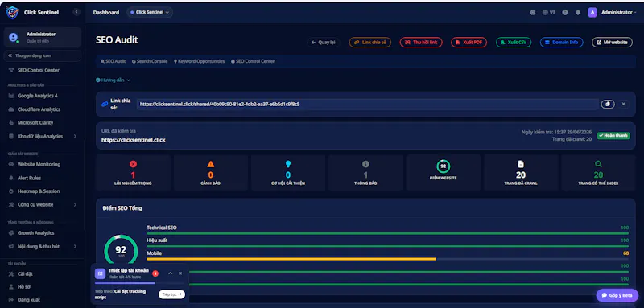The image size is (644, 308).
Task: Expand Nội dung & thu hút submenu
Action: pyautogui.click(x=43, y=247)
